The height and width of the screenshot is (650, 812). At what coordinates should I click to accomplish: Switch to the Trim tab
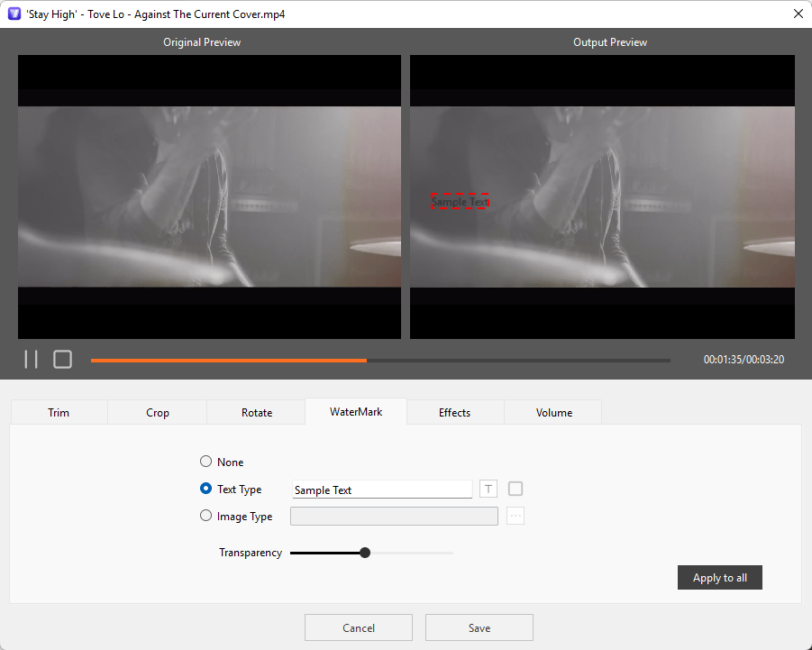click(x=59, y=412)
